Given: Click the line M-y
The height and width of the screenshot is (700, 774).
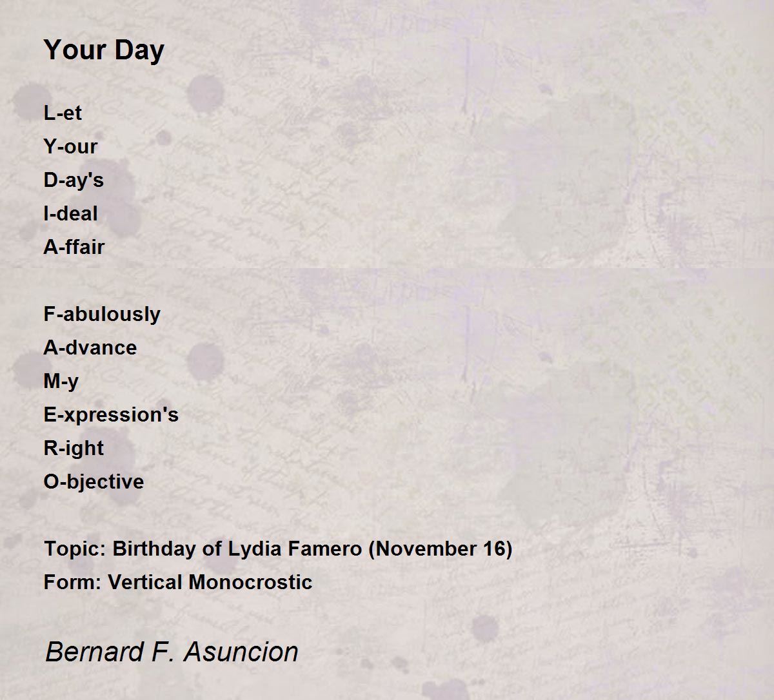Looking at the screenshot, I should [61, 381].
